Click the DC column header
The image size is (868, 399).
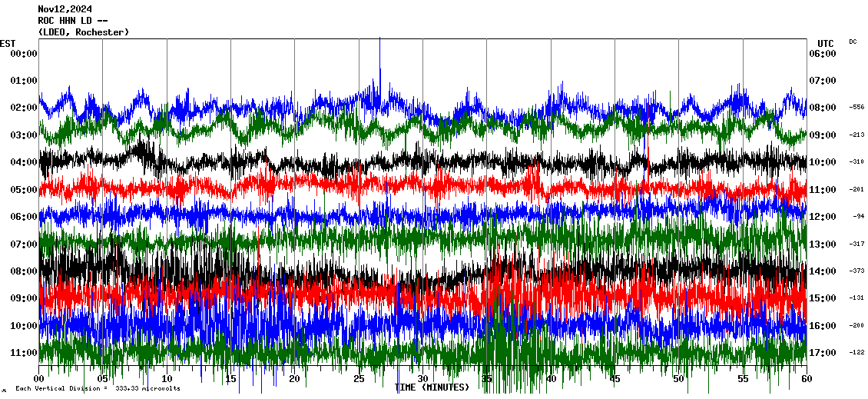[853, 42]
